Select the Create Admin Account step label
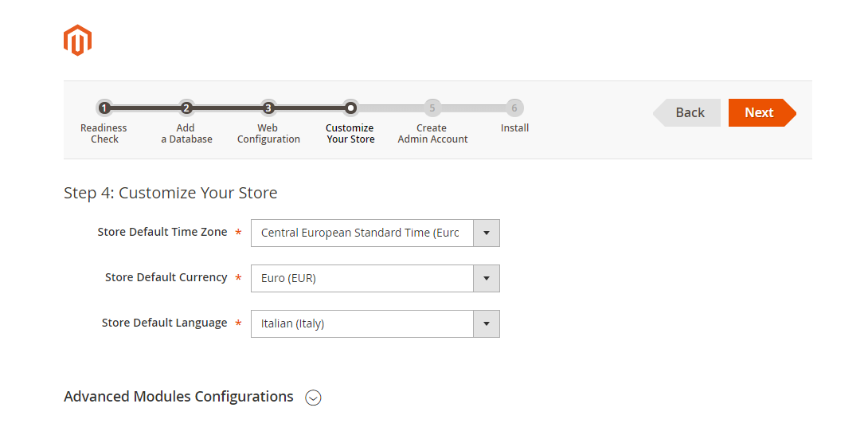868x431 pixels. (432, 134)
